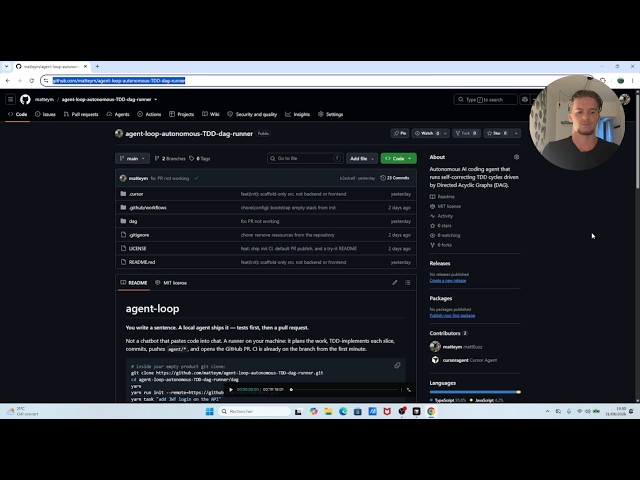Click the About section gear icon
640x480 pixels.
[516, 157]
